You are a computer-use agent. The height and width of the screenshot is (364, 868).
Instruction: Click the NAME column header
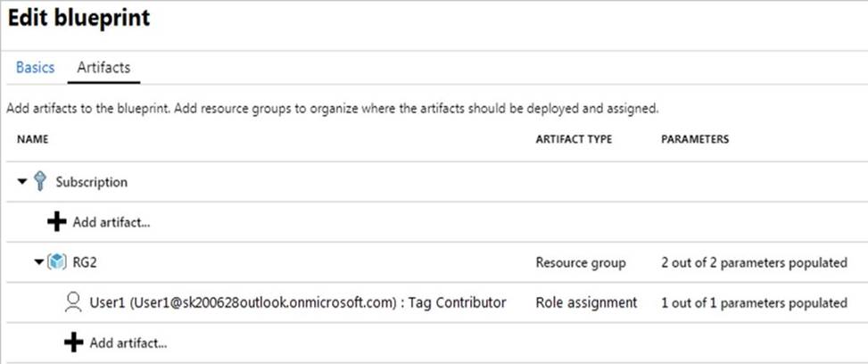(x=33, y=139)
